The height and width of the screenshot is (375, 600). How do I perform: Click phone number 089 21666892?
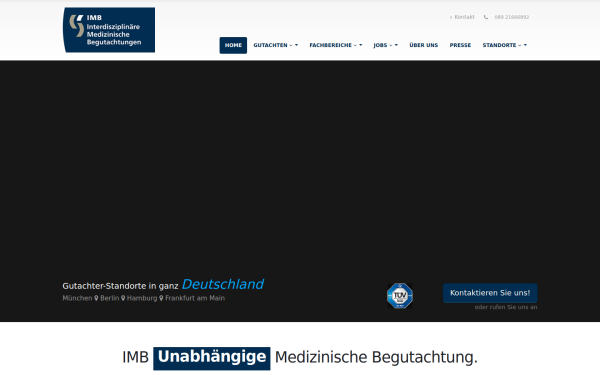point(512,17)
